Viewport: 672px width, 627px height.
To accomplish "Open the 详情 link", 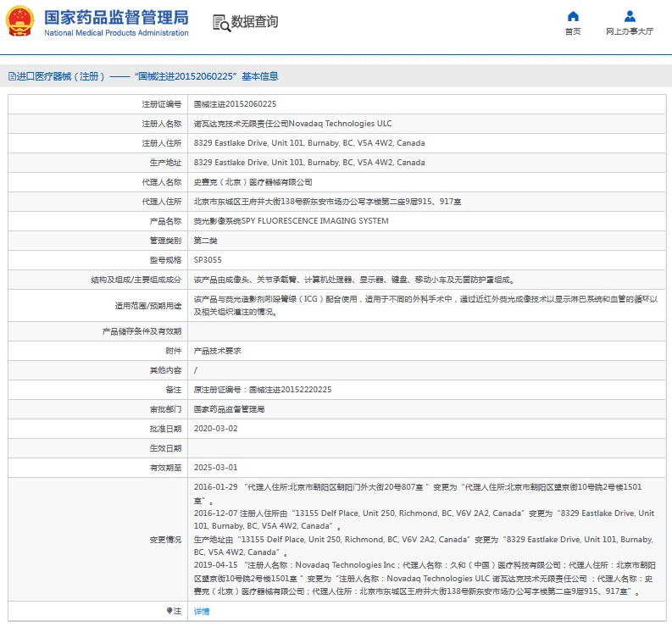I will [x=202, y=611].
